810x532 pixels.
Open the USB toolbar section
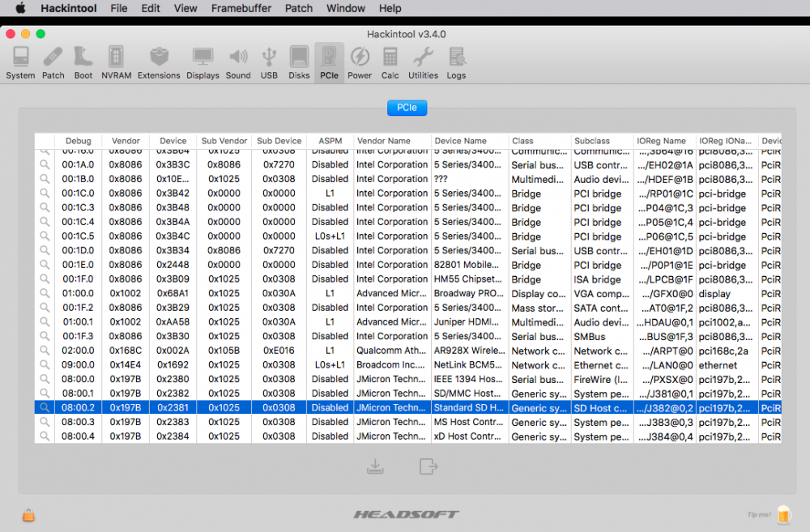pyautogui.click(x=269, y=63)
